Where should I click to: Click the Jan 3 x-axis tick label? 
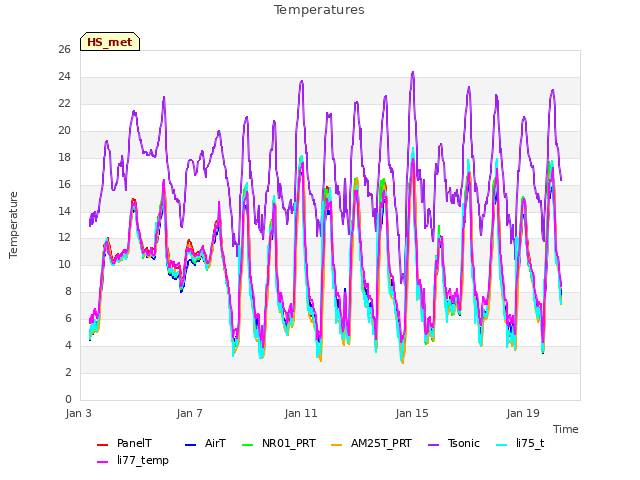(x=78, y=413)
